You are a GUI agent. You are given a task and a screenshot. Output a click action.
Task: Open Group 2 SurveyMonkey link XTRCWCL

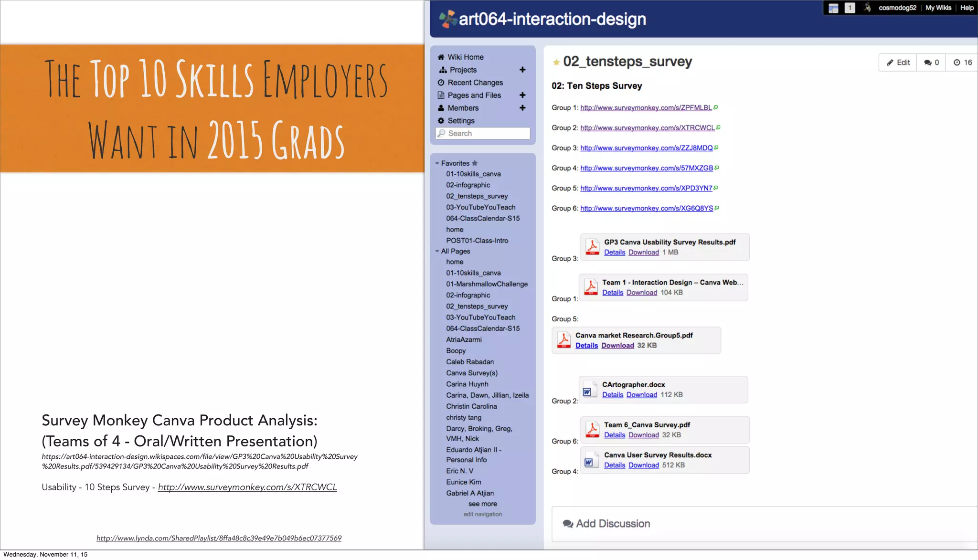coord(647,128)
